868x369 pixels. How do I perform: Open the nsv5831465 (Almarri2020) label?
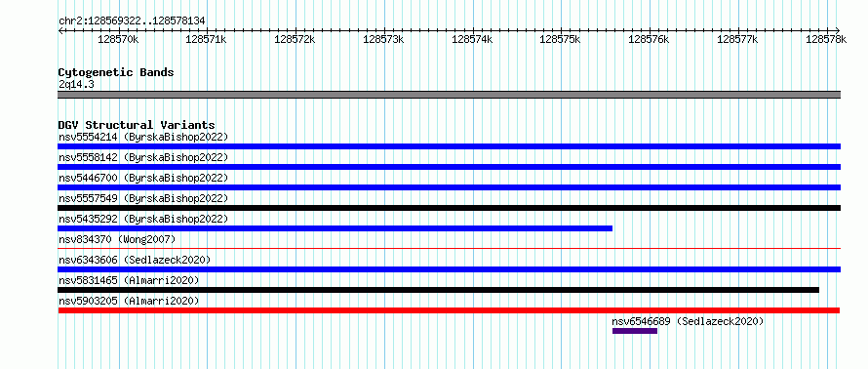[129, 280]
